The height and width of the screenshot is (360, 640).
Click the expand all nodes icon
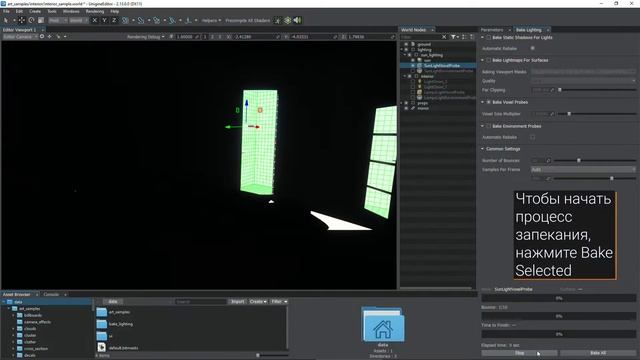coord(464,37)
